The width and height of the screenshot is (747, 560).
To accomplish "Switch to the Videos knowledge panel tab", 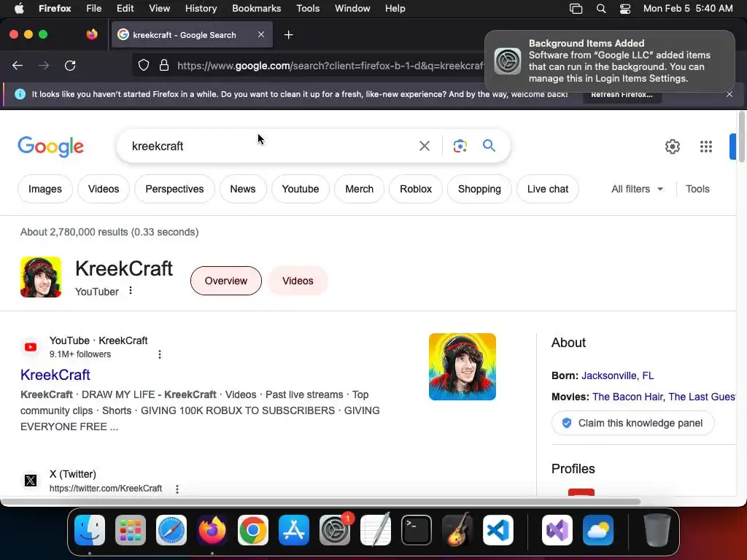I will click(x=298, y=281).
